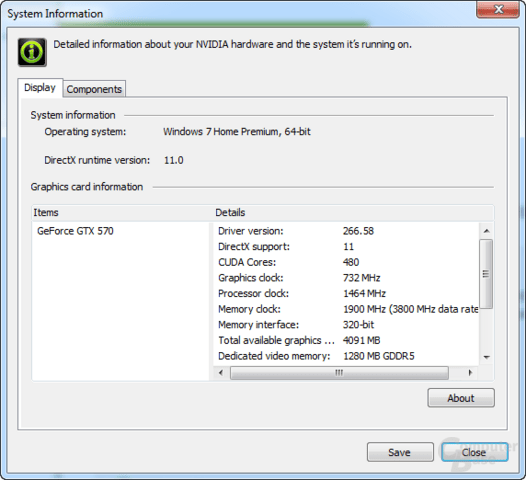
Task: Click the green NVIDIA information icon
Action: pos(32,52)
